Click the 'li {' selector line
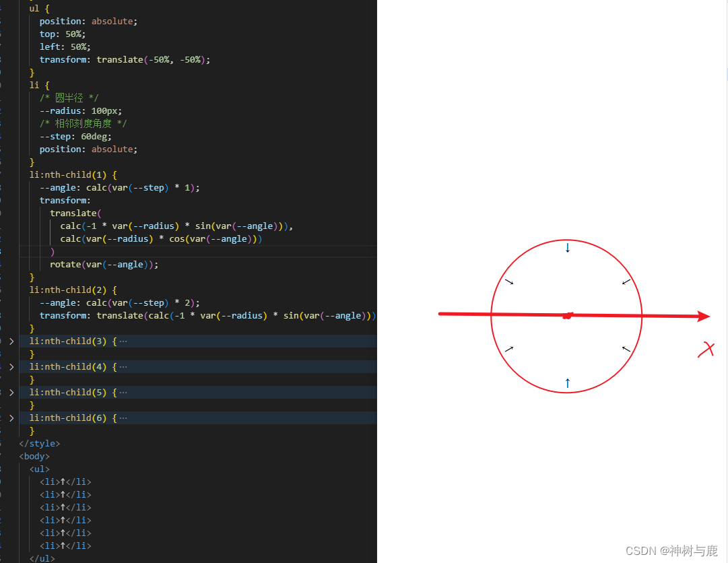This screenshot has height=563, width=728. 40,86
